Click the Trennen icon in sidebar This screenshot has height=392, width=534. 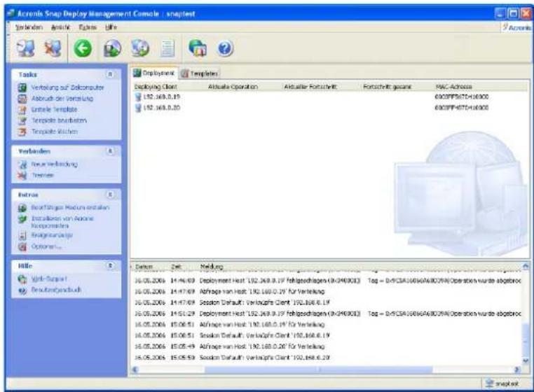pos(22,175)
